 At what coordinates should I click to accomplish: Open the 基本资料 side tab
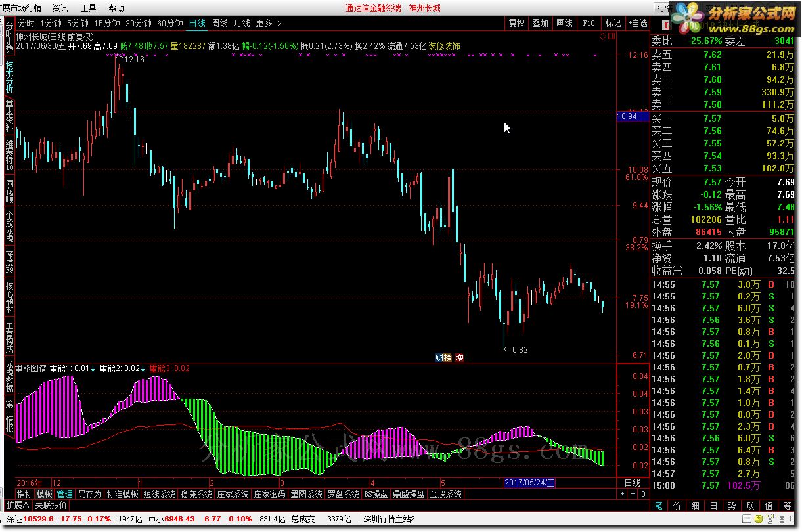pyautogui.click(x=9, y=116)
